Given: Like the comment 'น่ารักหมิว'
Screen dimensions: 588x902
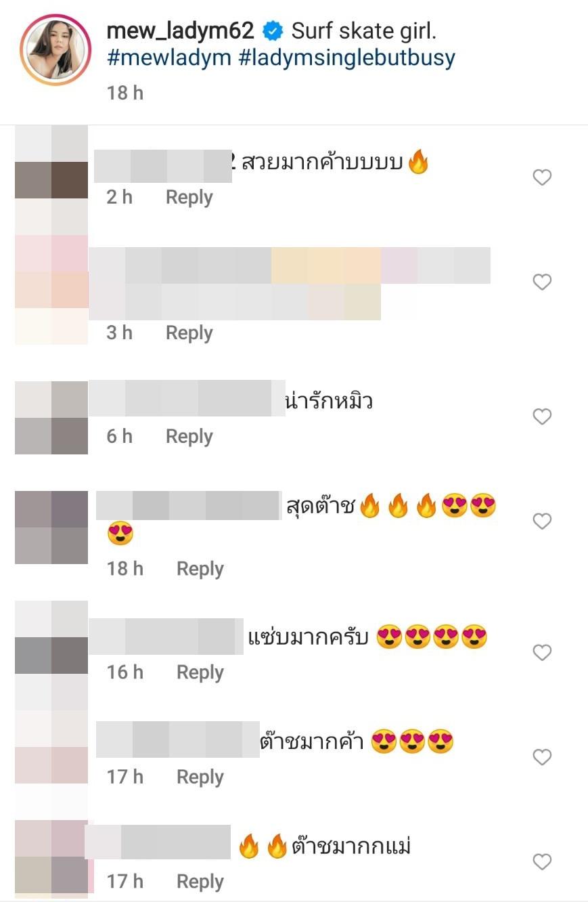Looking at the screenshot, I should tap(542, 416).
